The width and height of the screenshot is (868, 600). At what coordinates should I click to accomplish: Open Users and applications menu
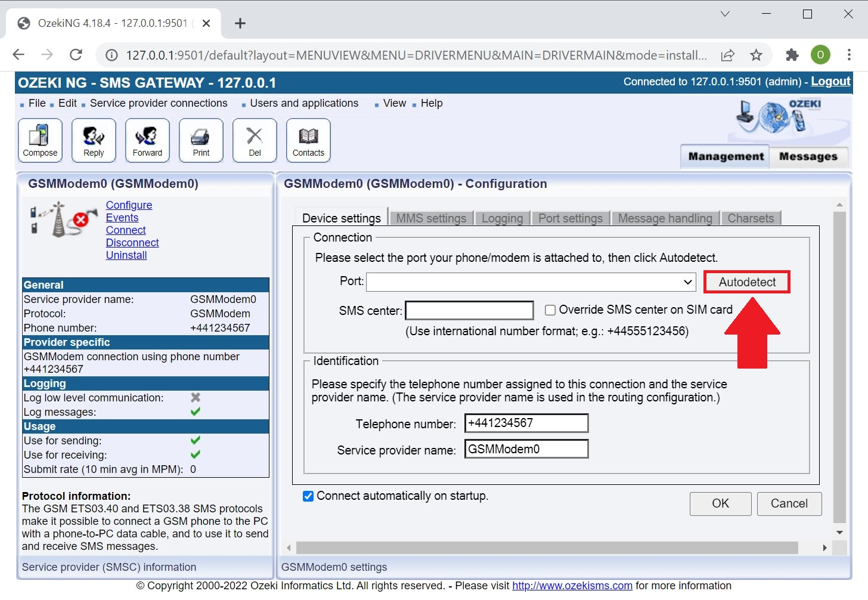[x=304, y=103]
